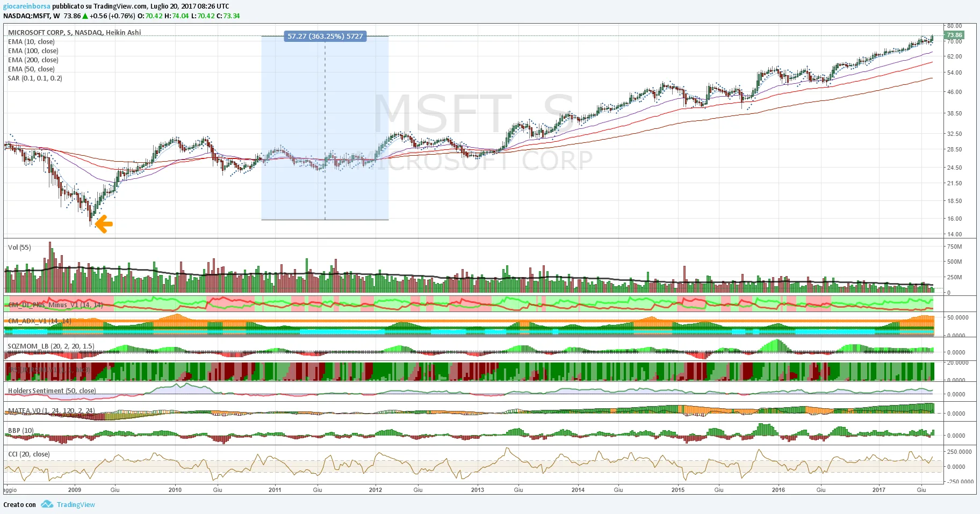980x514 pixels.
Task: Select the MICROSOFT CORP, S, NASDAQ, Heikin Ashi legend
Action: (x=75, y=33)
